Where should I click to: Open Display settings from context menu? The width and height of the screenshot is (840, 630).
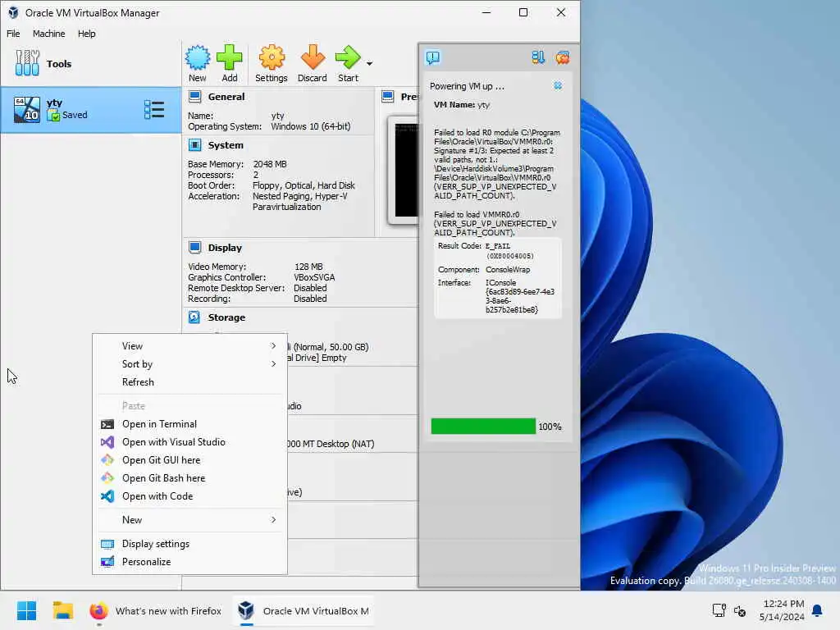coord(189,544)
